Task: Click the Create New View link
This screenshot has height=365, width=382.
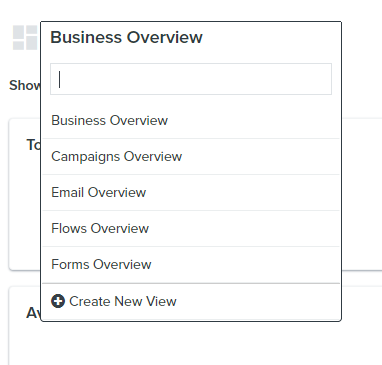Action: coord(114,301)
